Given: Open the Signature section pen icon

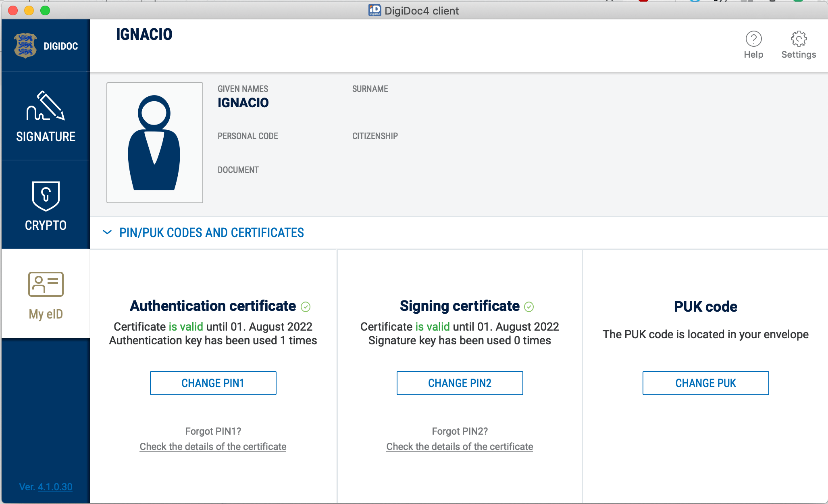Looking at the screenshot, I should [x=46, y=106].
